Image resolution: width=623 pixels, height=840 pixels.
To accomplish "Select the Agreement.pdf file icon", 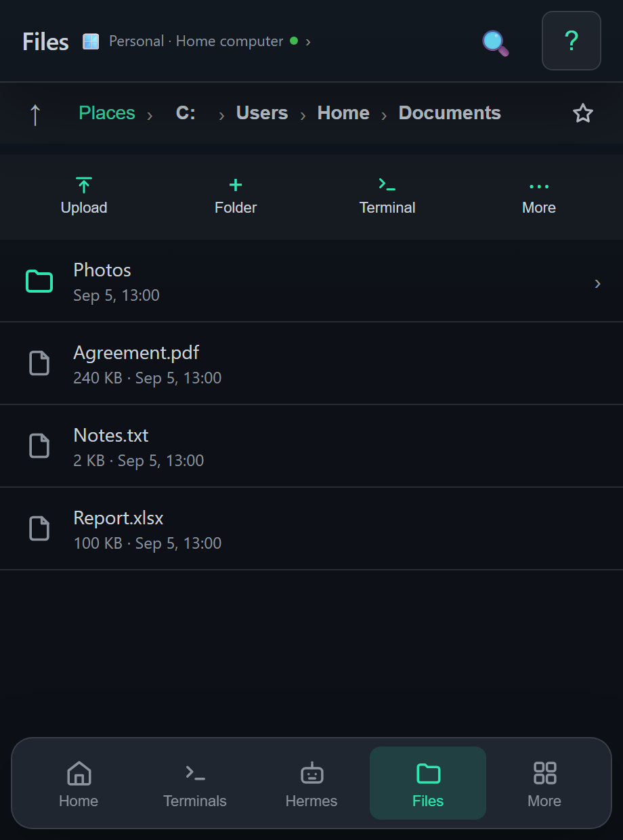I will [39, 364].
